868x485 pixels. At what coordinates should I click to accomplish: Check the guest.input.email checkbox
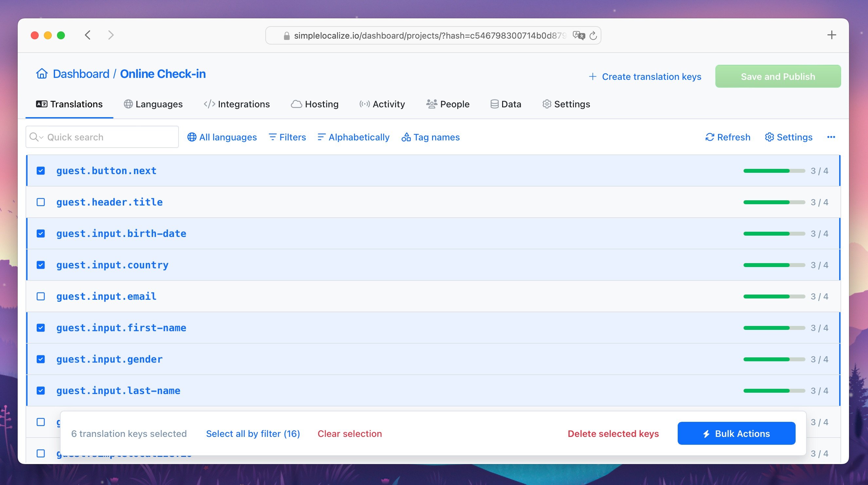(41, 296)
